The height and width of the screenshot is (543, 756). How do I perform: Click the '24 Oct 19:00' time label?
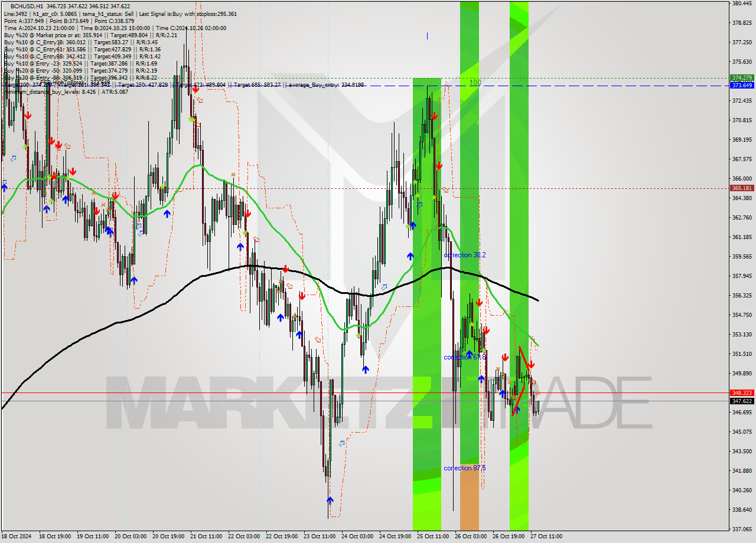coord(396,537)
